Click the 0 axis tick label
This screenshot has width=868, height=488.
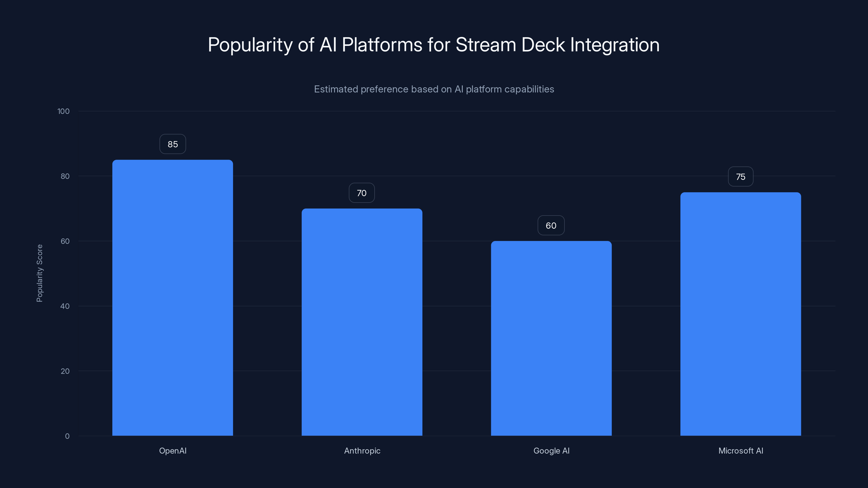point(67,436)
